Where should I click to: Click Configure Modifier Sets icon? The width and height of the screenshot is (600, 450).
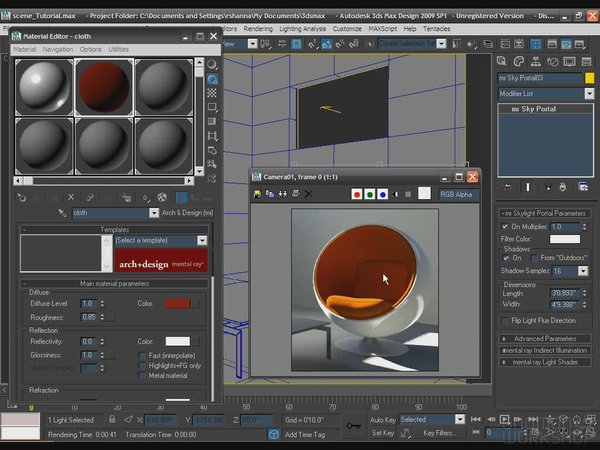(583, 187)
